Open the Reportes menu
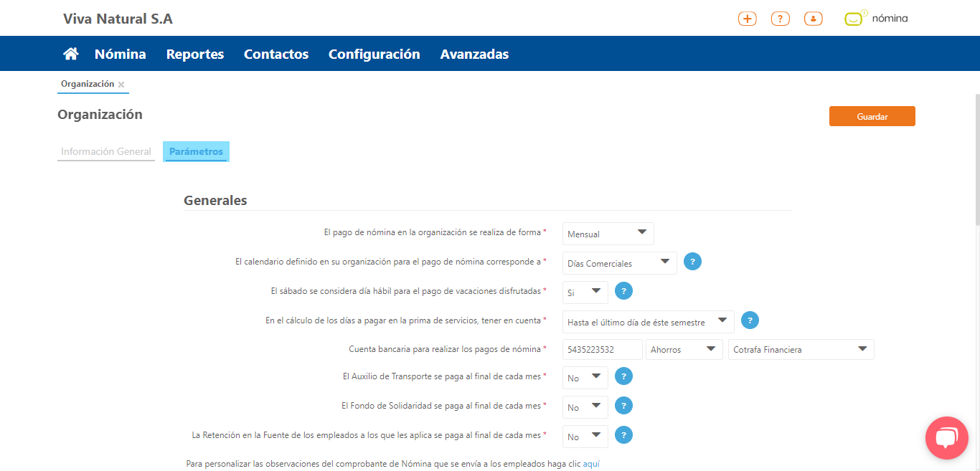 [x=195, y=54]
